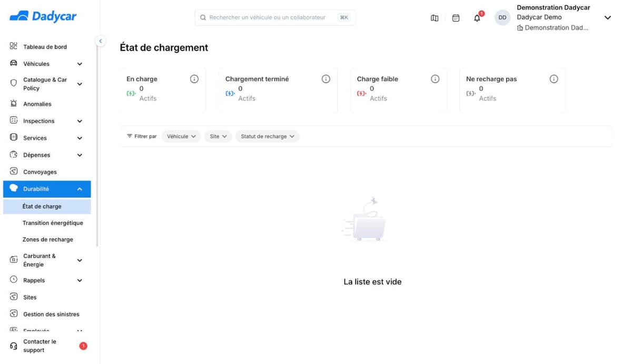The image size is (632, 364).
Task: Expand the Inspections submenu chevron
Action: coord(80,122)
